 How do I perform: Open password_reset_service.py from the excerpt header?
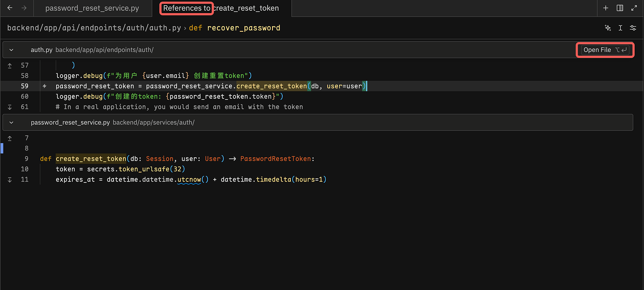coord(70,123)
